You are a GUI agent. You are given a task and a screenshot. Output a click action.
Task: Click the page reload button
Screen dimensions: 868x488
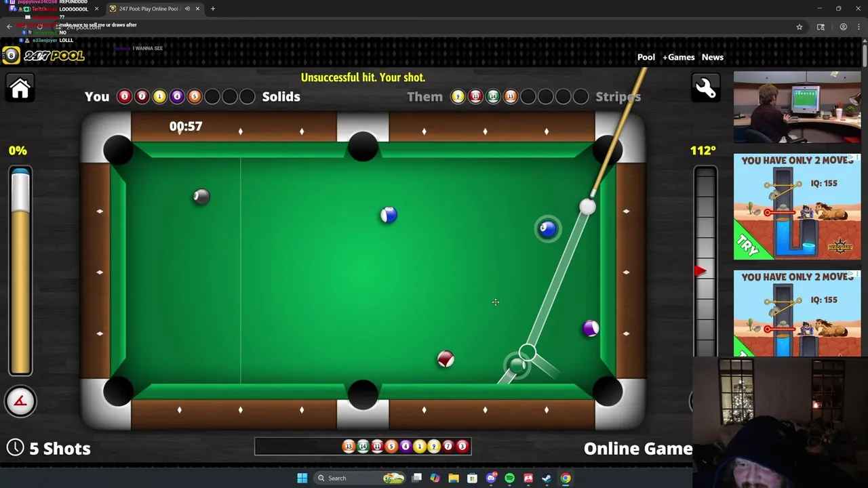pos(40,27)
